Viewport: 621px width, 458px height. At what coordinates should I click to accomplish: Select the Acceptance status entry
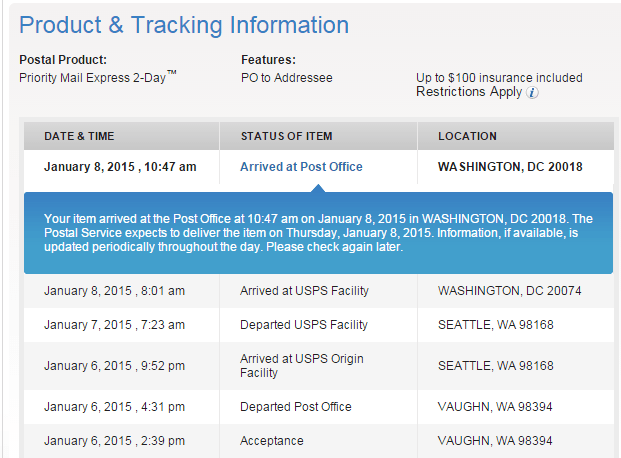[x=272, y=441]
